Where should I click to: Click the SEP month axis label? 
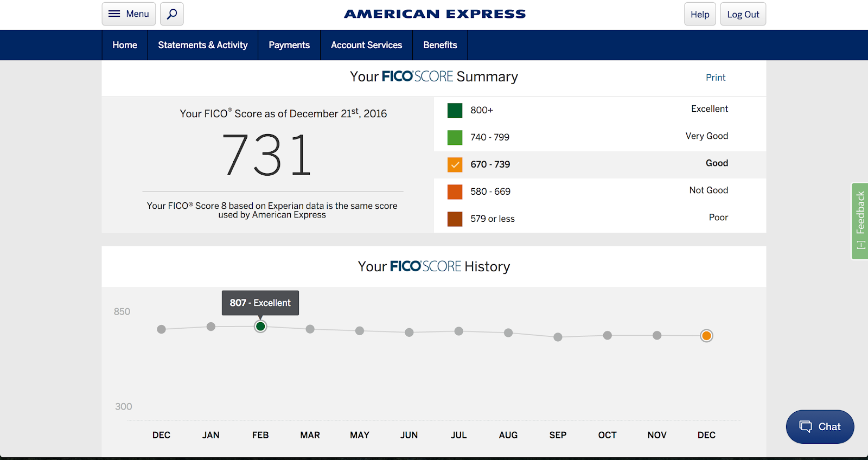(x=558, y=435)
